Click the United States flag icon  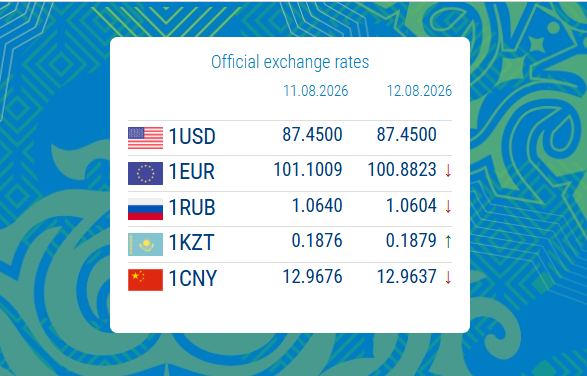pos(145,138)
